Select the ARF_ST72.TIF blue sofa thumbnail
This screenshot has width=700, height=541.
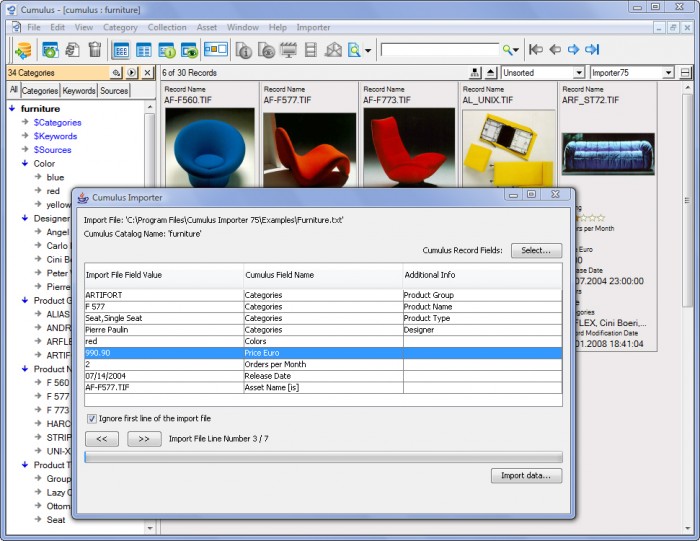click(608, 153)
